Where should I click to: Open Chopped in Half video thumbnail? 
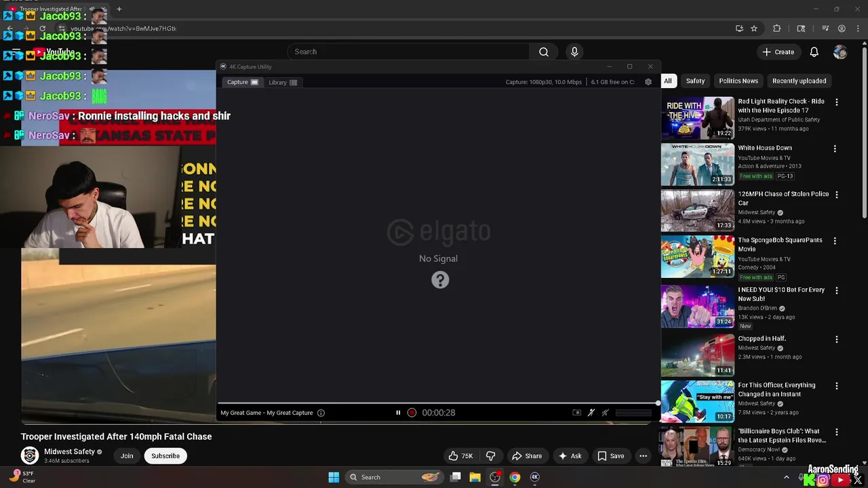697,354
